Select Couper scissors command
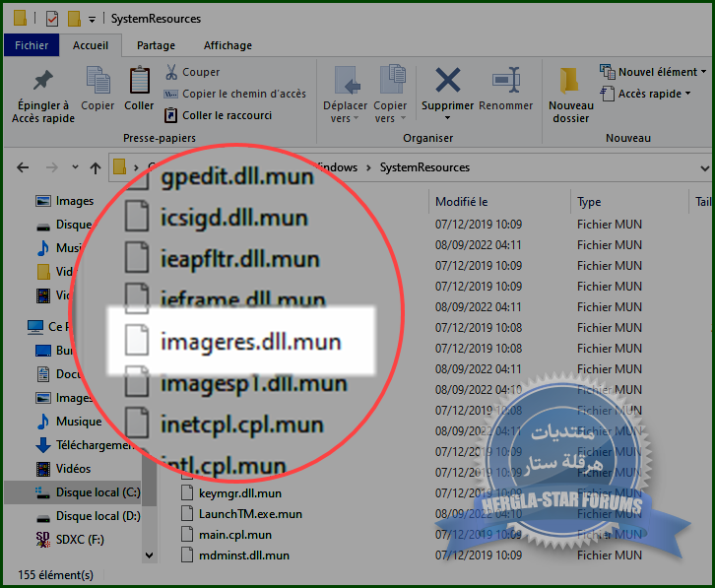Screen dimensions: 715x588 192,72
